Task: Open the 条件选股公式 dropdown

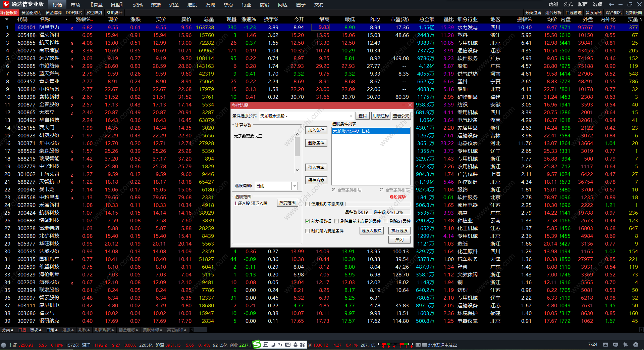Action: pyautogui.click(x=351, y=116)
